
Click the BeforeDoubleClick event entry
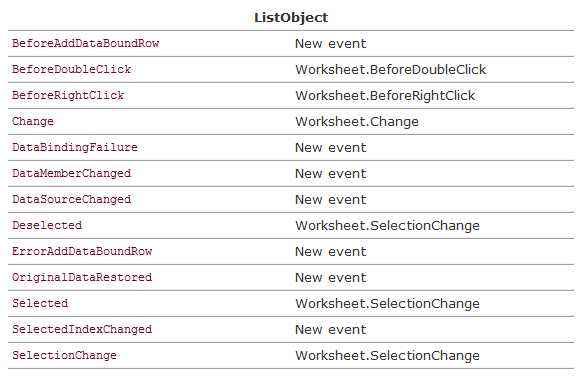coord(72,69)
